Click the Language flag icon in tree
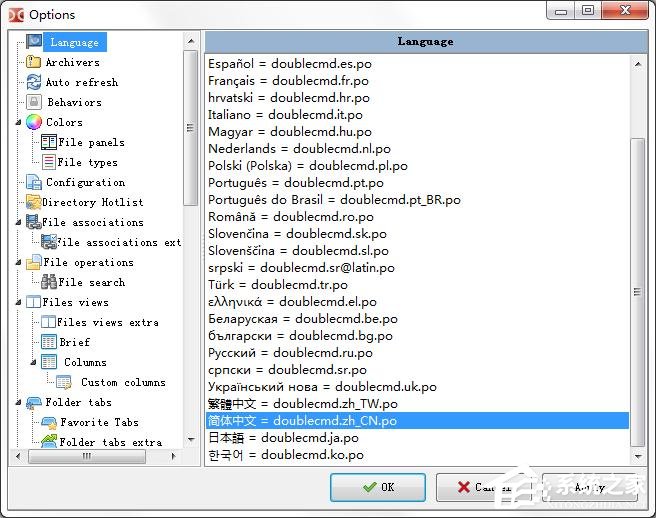 click(x=34, y=41)
